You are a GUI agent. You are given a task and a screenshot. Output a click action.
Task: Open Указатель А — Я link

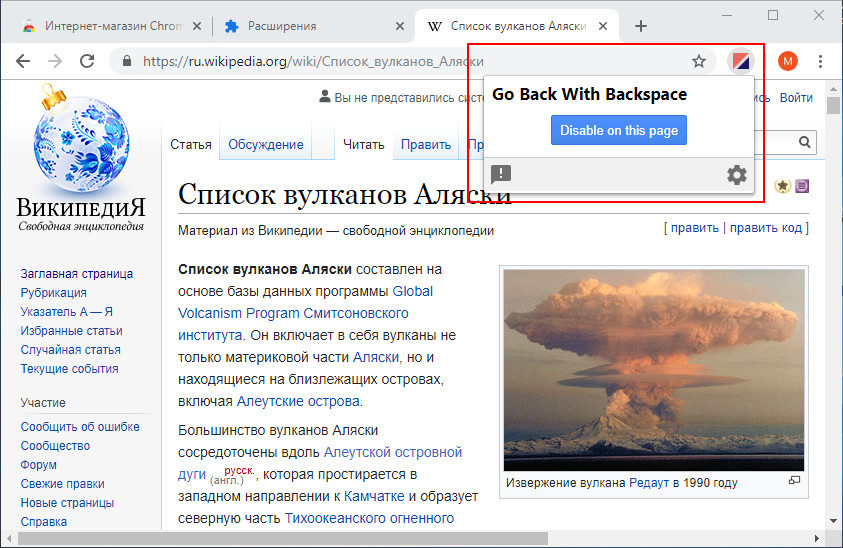tap(67, 312)
